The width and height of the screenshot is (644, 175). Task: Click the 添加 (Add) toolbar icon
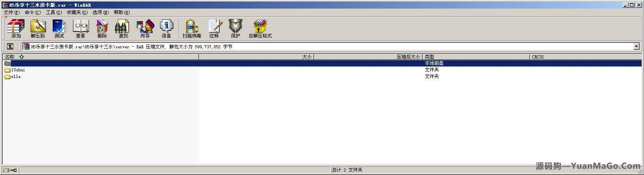coord(16,28)
